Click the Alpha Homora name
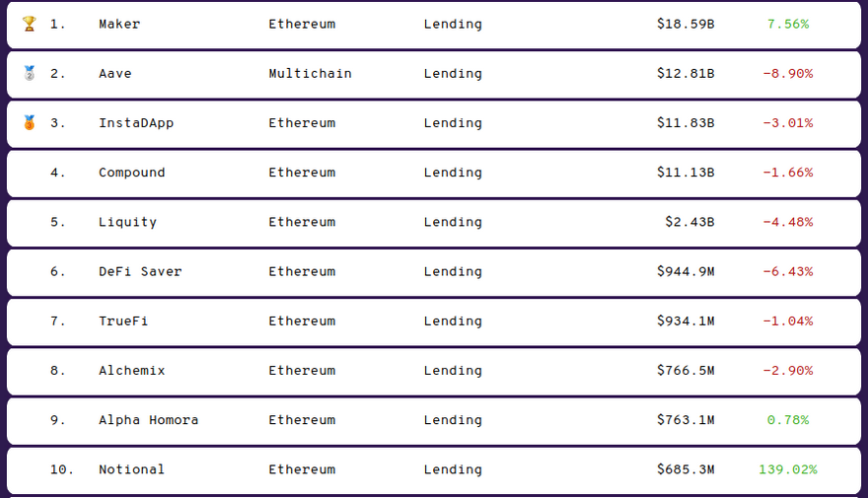 pos(148,420)
